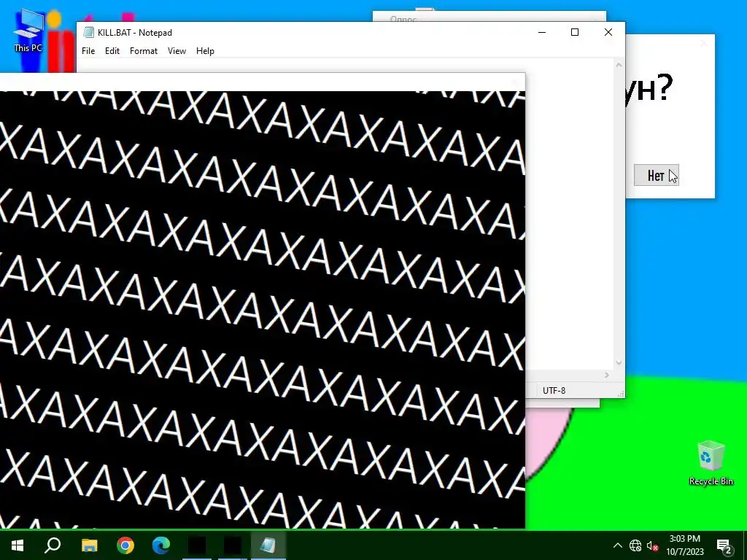
Task: Open the network globe tray icon
Action: [635, 545]
